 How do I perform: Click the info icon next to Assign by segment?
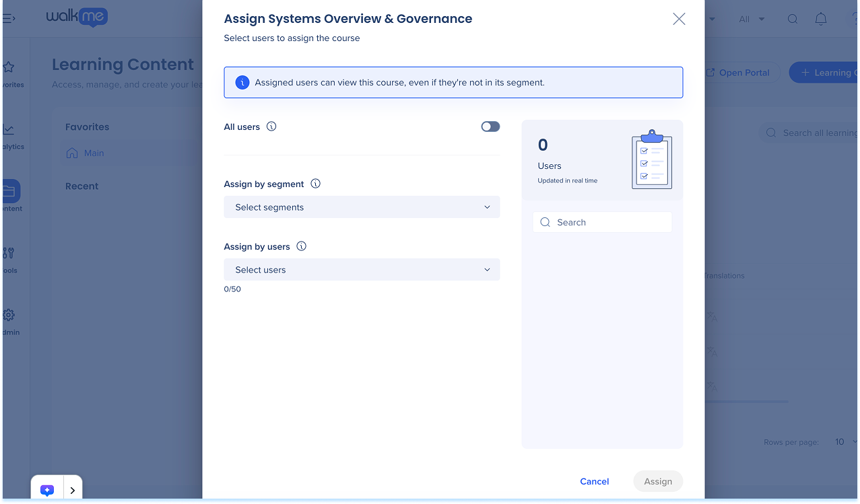point(315,184)
